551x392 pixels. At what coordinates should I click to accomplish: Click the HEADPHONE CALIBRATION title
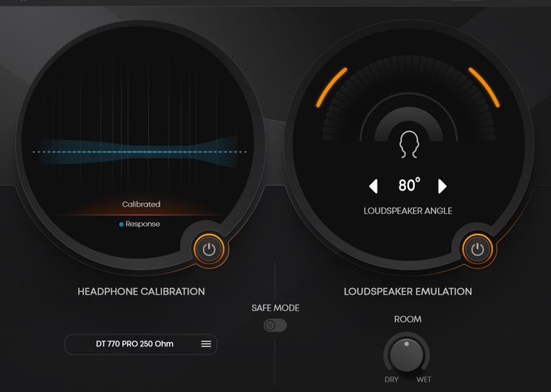[141, 291]
